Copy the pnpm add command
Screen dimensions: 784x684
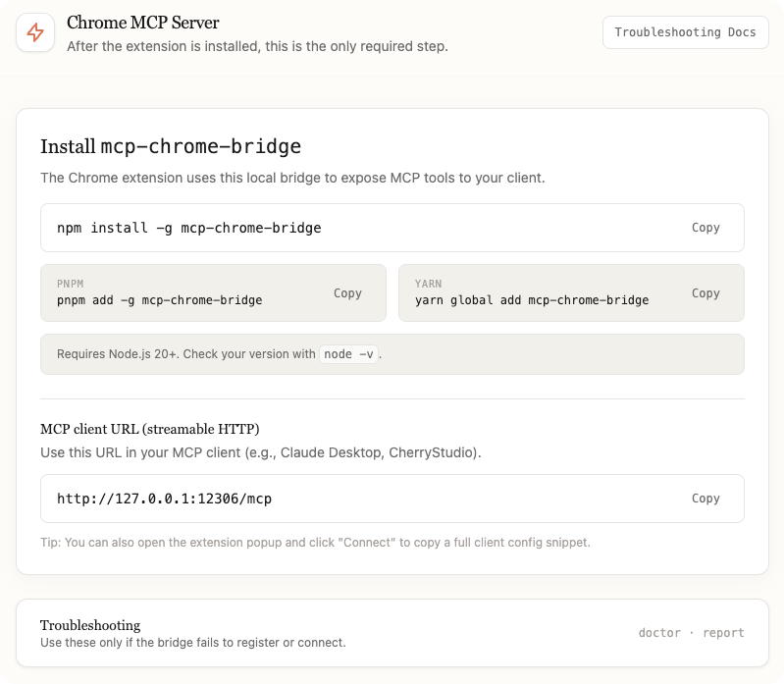click(x=347, y=293)
